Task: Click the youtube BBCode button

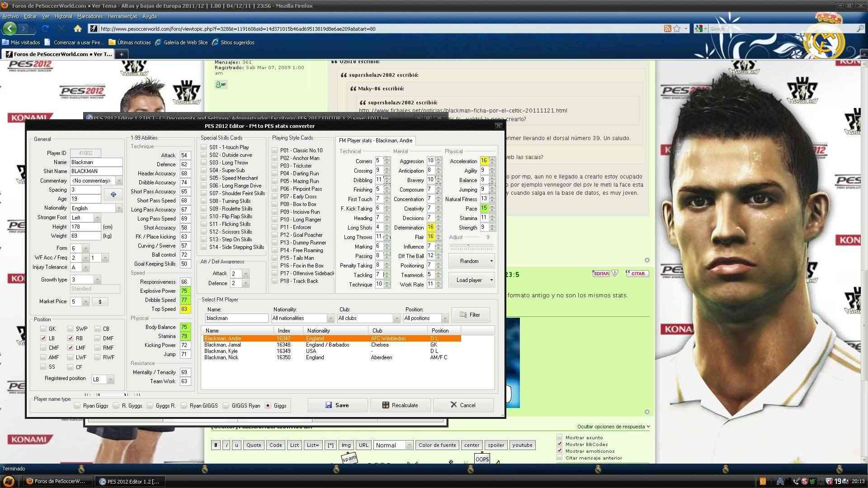Action: [522, 446]
